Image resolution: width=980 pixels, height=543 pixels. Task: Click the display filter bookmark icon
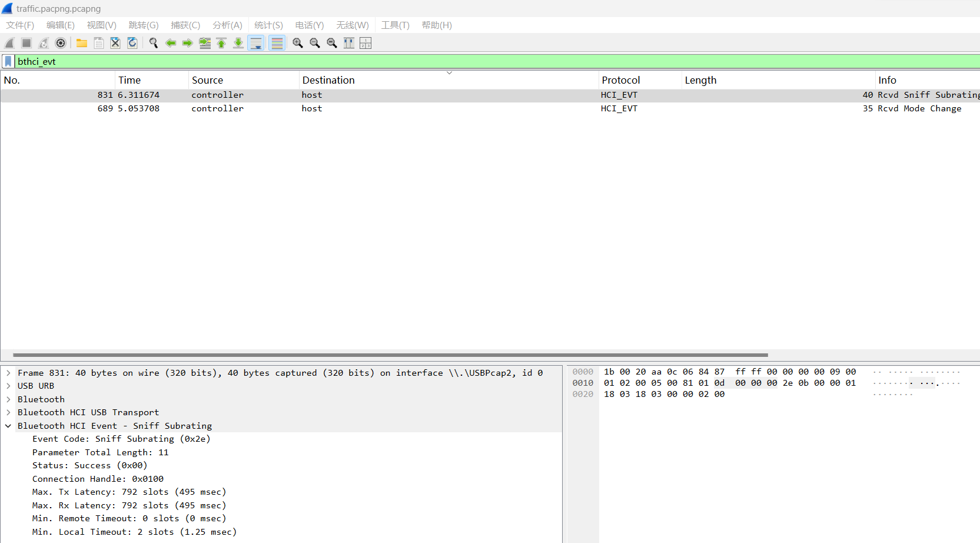(x=8, y=61)
